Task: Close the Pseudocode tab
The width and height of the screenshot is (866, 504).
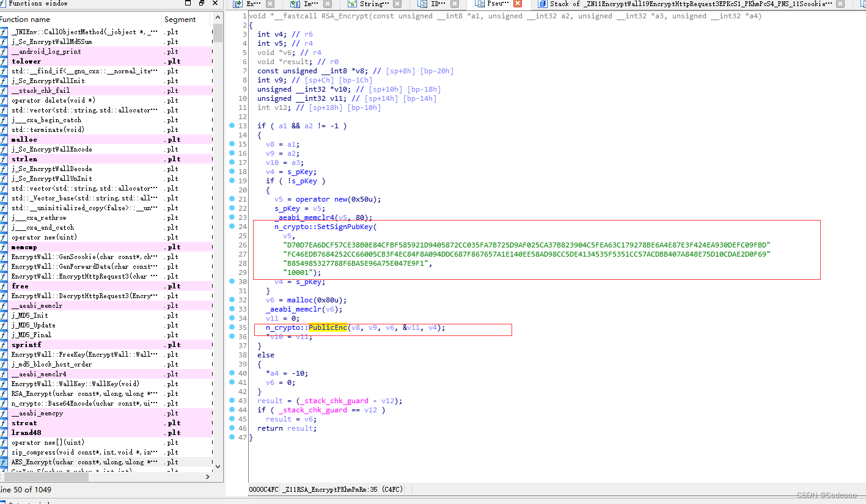Action: click(x=518, y=4)
